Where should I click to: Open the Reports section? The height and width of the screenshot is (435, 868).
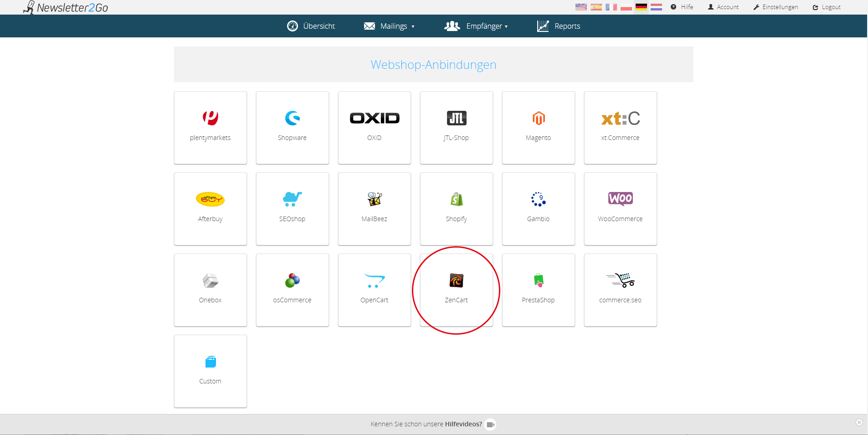[x=559, y=26]
